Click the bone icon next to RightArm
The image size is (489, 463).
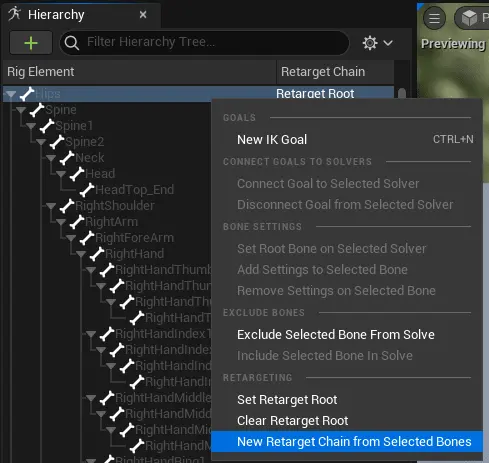tap(77, 222)
